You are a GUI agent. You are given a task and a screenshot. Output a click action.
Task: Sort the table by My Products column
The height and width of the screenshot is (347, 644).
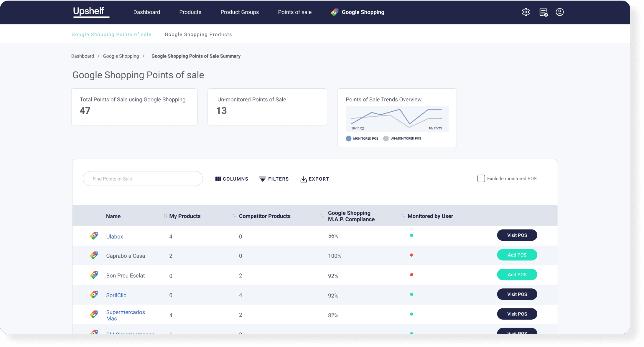coord(165,216)
